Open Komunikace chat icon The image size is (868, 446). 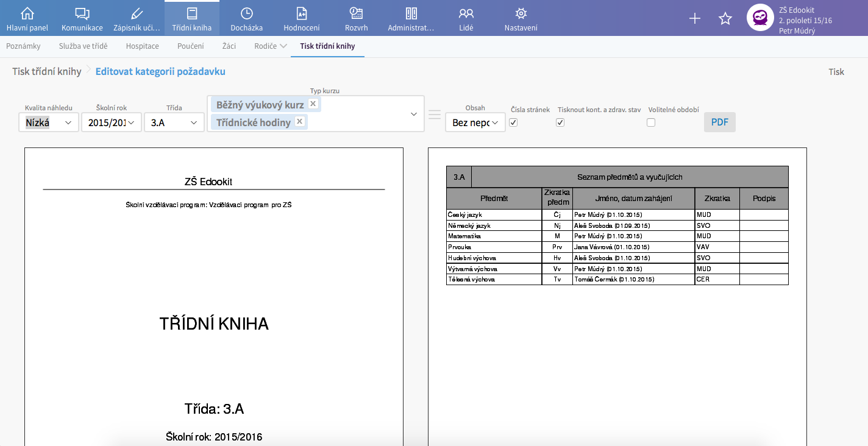(x=82, y=13)
